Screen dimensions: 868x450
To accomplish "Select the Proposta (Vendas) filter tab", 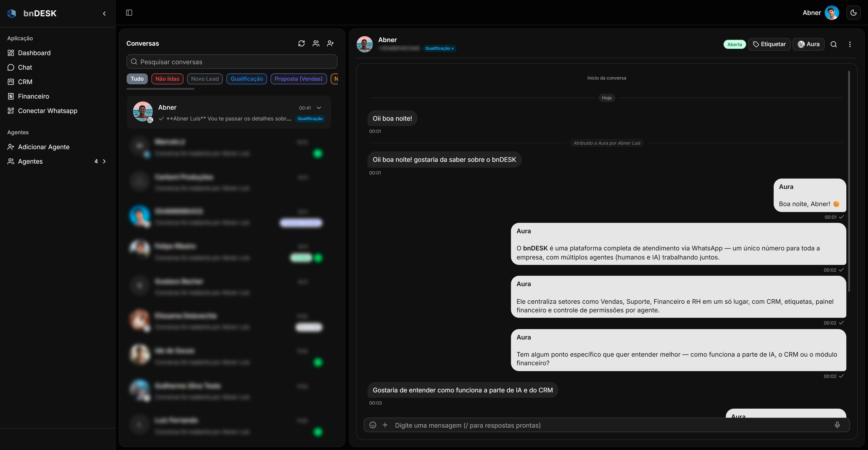I will coord(298,79).
